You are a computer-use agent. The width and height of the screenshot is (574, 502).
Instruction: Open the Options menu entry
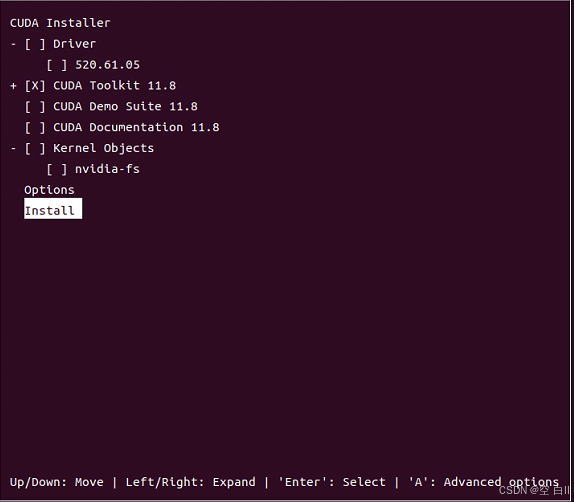[x=49, y=190]
